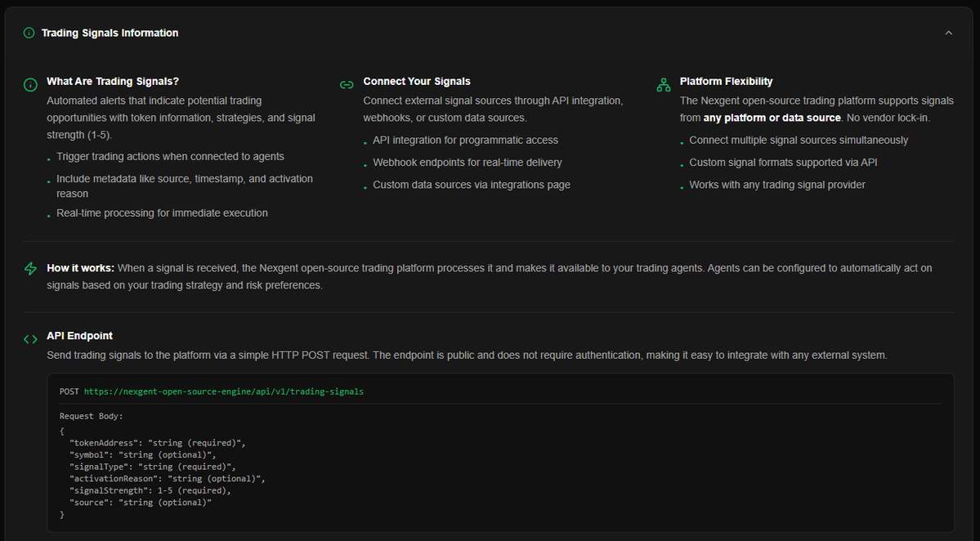Click the code brackets icon beside API Endpoint

[30, 339]
